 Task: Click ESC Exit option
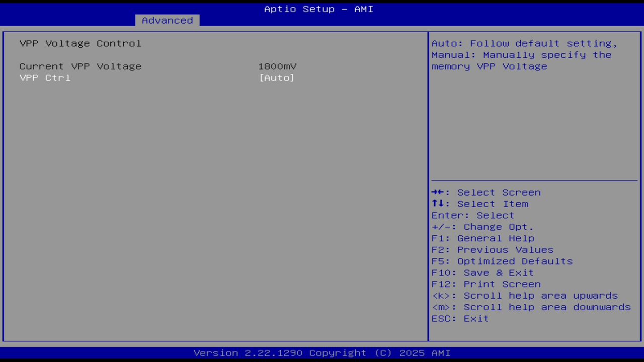[459, 318]
